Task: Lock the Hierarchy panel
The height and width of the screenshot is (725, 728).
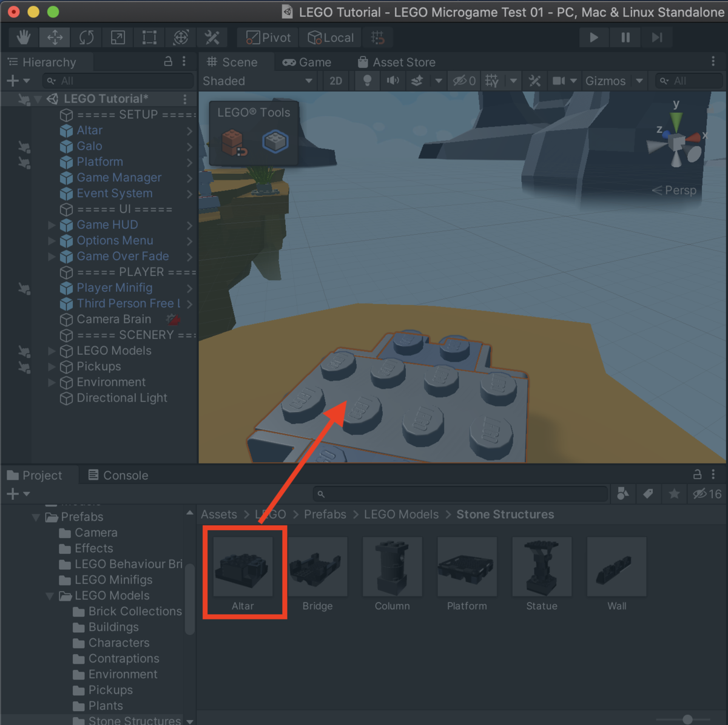Action: (x=168, y=61)
